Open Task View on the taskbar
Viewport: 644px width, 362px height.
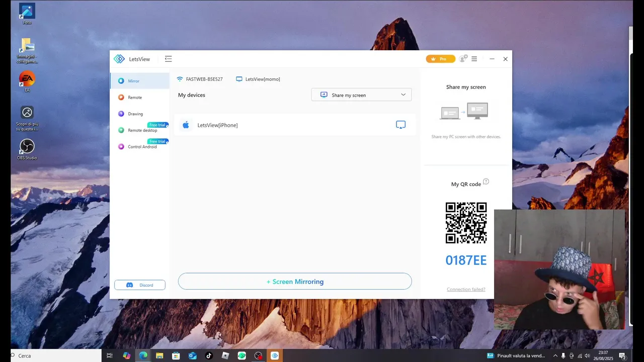tap(110, 355)
